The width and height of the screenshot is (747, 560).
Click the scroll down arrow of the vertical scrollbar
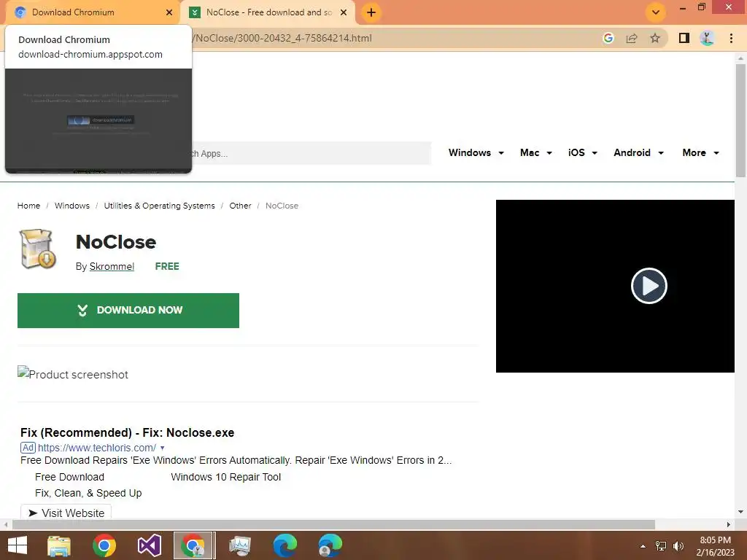(740, 512)
